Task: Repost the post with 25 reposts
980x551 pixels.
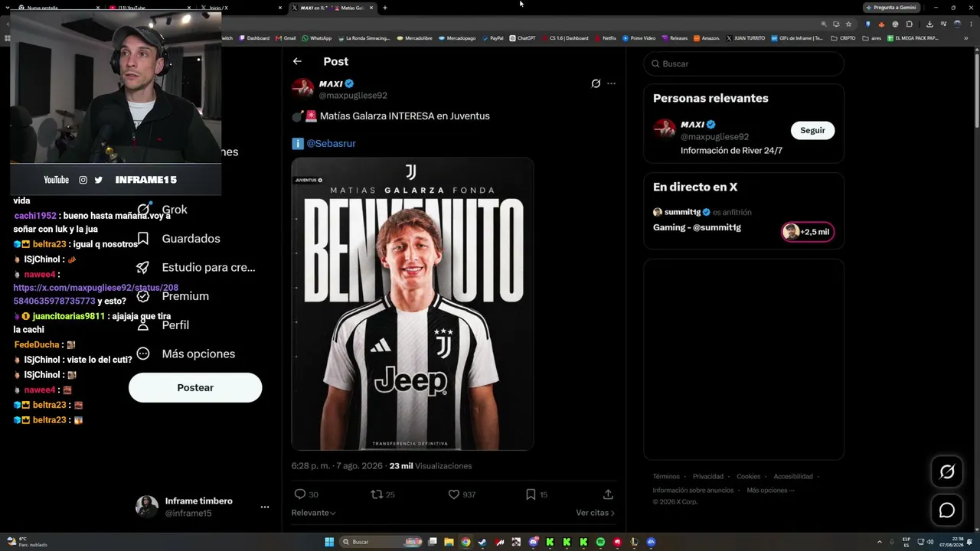Action: point(376,494)
